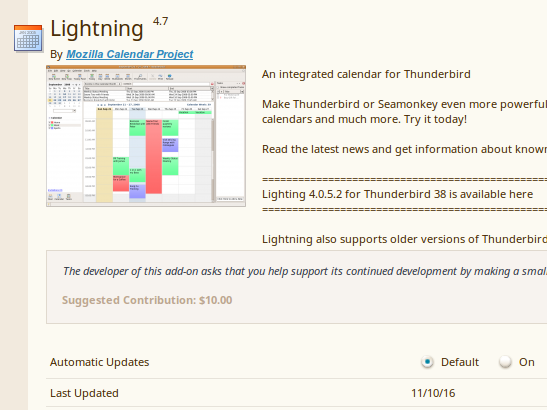Click the 'Read the latest news' description line
547x410 pixels.
point(404,149)
